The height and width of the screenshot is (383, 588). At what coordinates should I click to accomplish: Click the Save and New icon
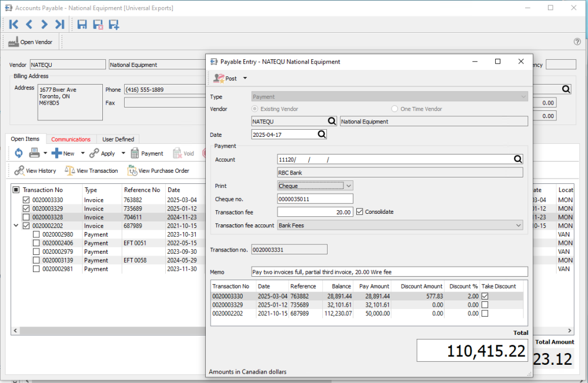pyautogui.click(x=113, y=24)
